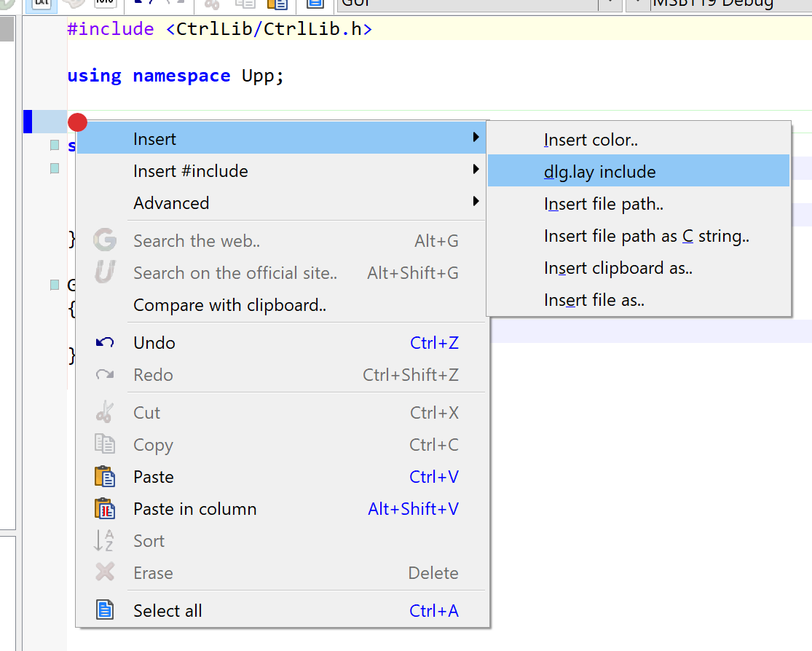Click the Cut scissors icon
The image size is (812, 651).
[x=105, y=412]
